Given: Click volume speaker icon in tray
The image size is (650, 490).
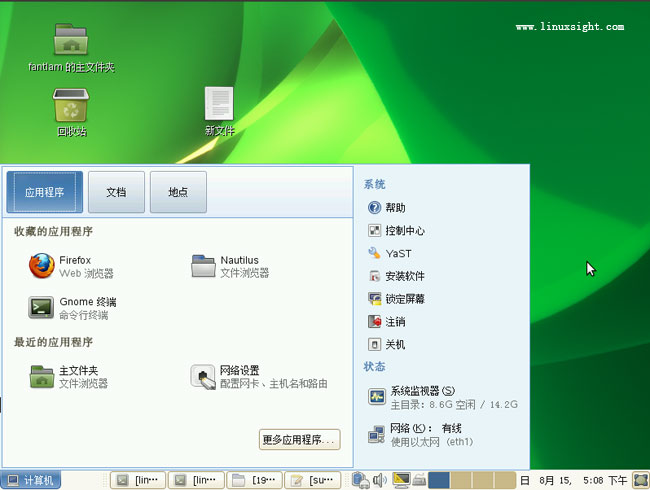Looking at the screenshot, I should pyautogui.click(x=380, y=481).
